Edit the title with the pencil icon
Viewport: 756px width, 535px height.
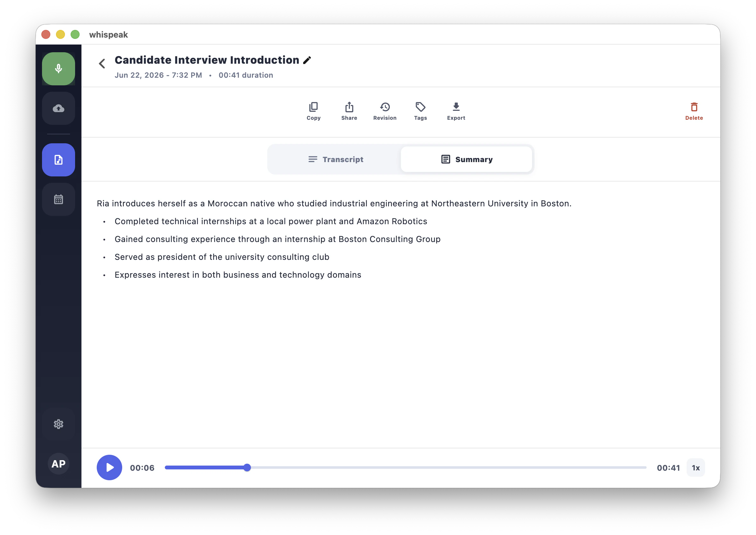coord(307,60)
